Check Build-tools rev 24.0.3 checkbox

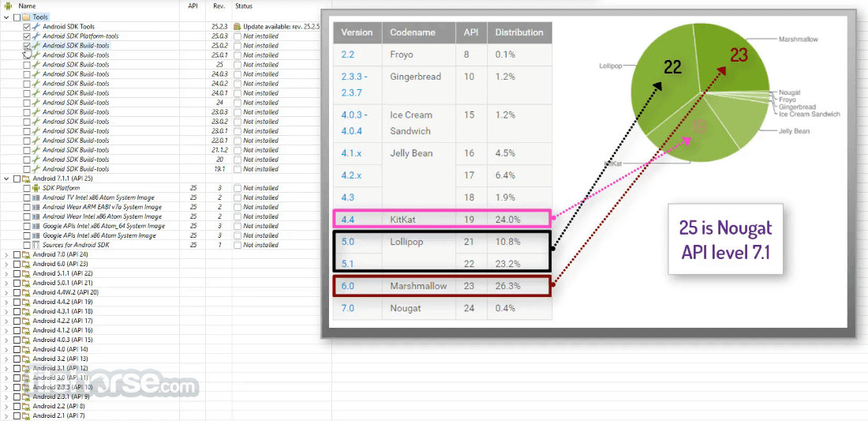(27, 74)
